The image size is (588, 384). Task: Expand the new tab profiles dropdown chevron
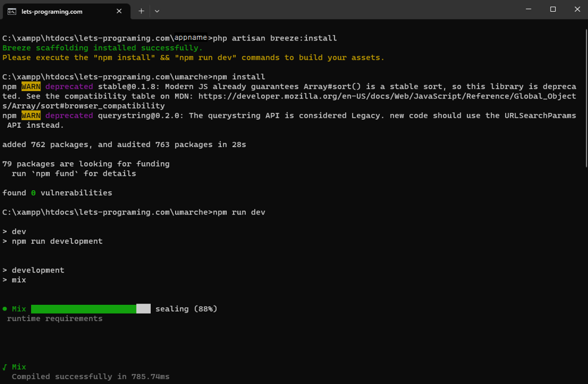(x=157, y=11)
